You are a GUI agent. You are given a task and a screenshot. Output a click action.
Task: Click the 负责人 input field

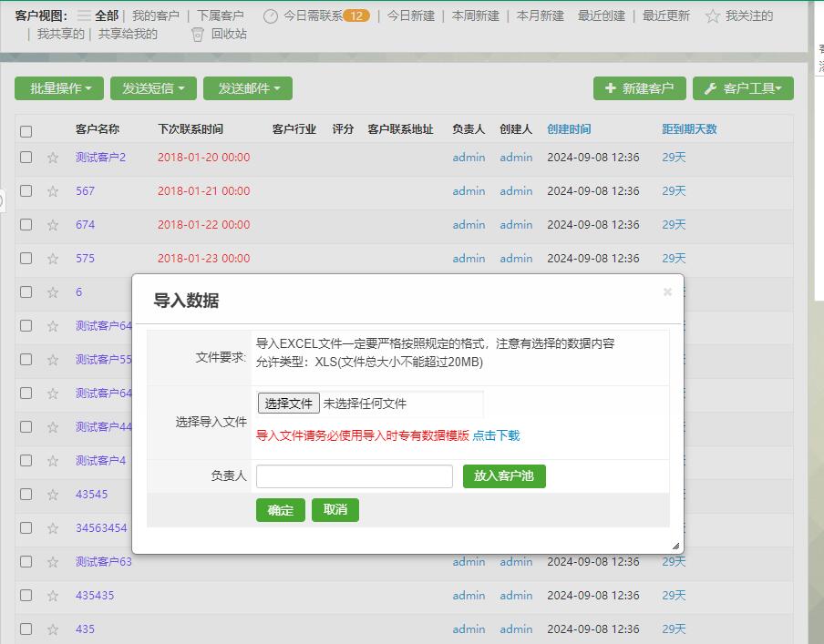[x=354, y=476]
